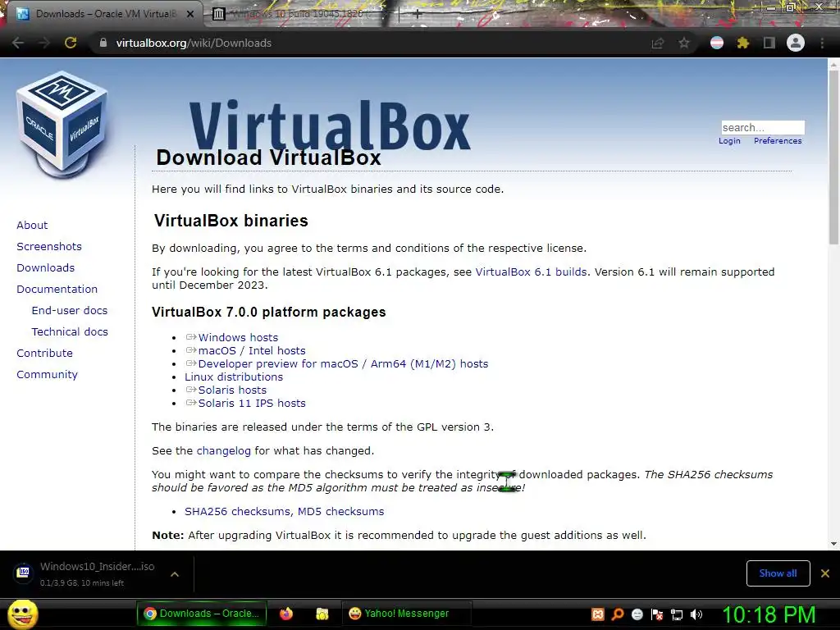
Task: Click the VirtualBox cube logo
Action: pos(62,125)
